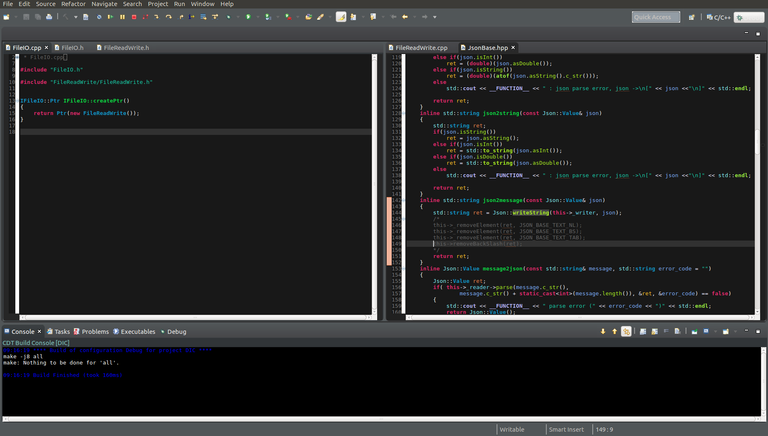This screenshot has width=768, height=436.
Task: Switch to the FileReadWrite.h editor tab
Action: 123,48
